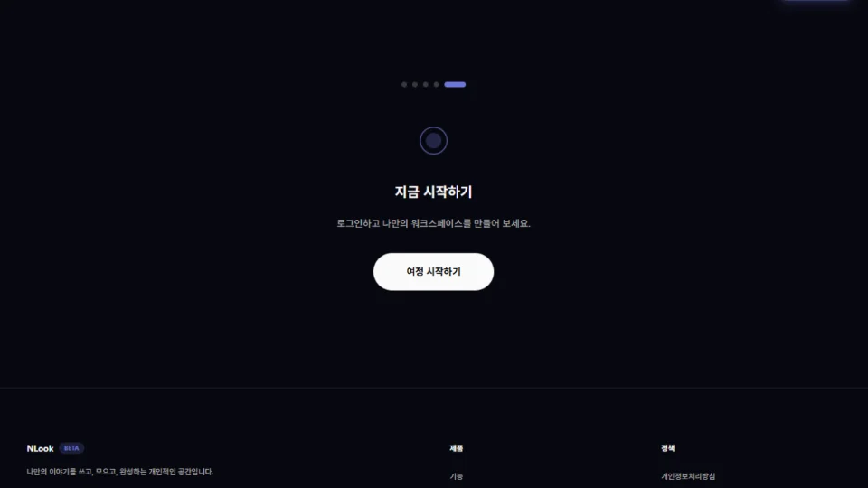Go to the fourth carousel slide dot
Screen dimensions: 868x488
[x=436, y=85]
